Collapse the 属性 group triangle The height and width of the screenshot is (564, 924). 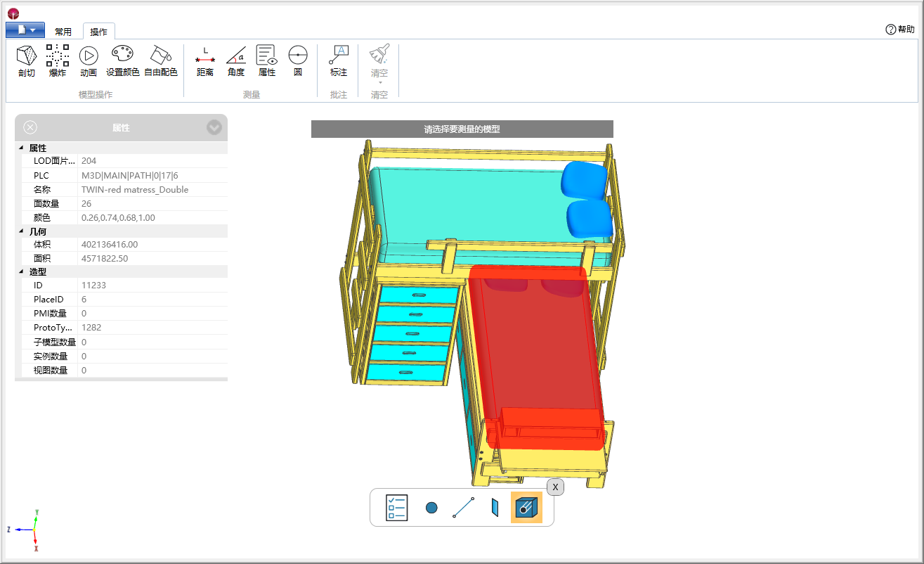[21, 148]
